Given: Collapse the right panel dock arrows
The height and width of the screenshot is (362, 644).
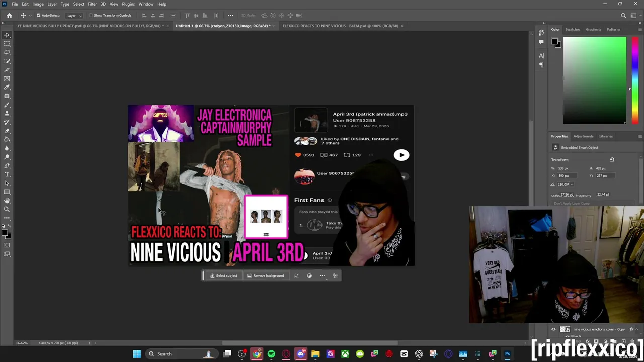Looking at the screenshot, I should pos(640,23).
